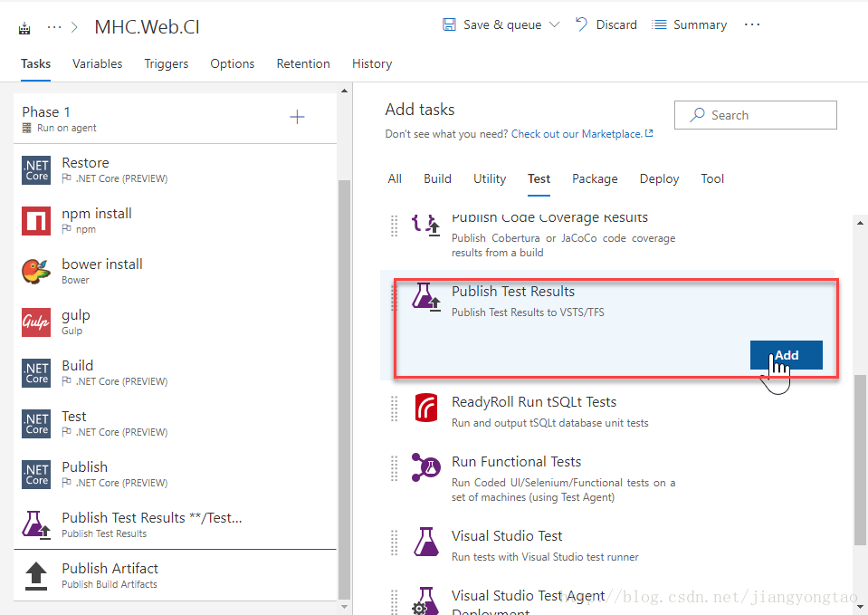The width and height of the screenshot is (868, 615).
Task: Open the History tab
Action: coord(372,63)
